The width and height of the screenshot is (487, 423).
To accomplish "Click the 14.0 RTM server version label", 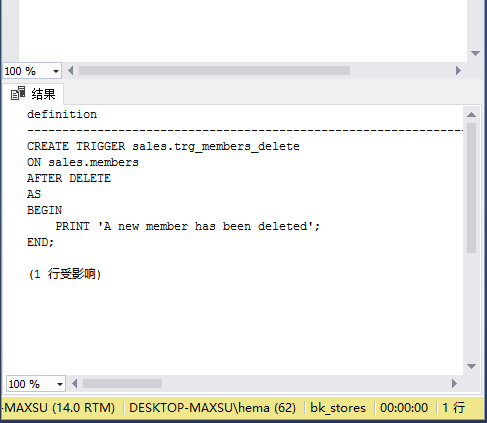I will click(83, 408).
